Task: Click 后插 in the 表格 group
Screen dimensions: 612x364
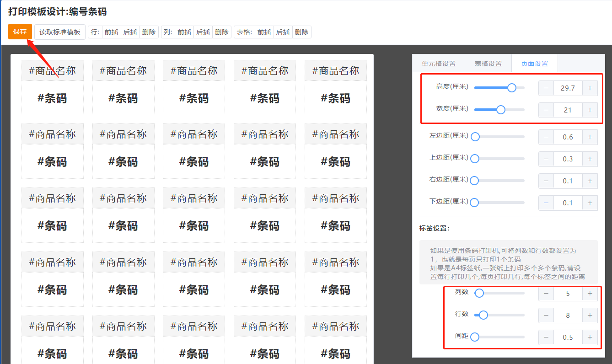Action: [283, 32]
